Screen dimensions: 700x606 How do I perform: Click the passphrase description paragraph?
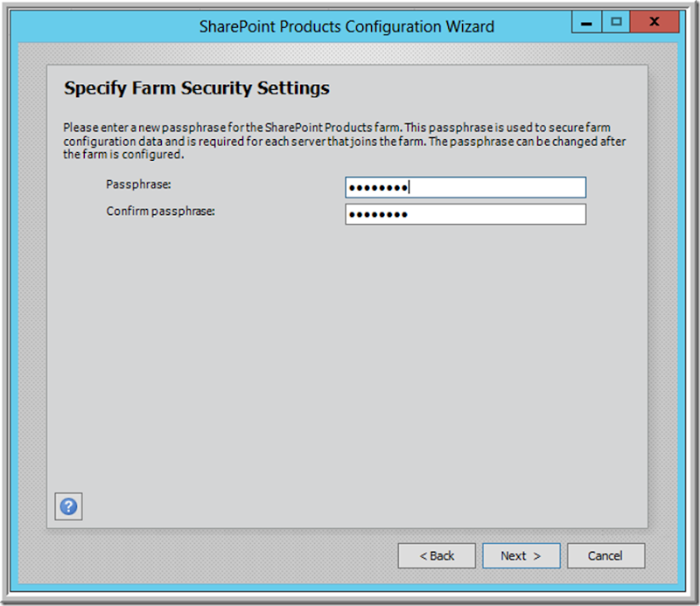(x=344, y=141)
